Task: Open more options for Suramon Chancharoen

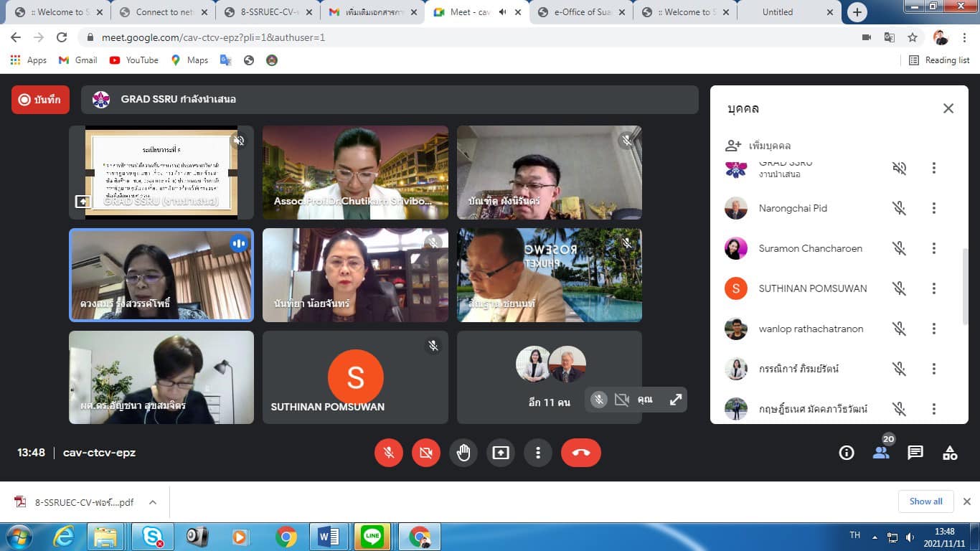Action: (x=933, y=248)
